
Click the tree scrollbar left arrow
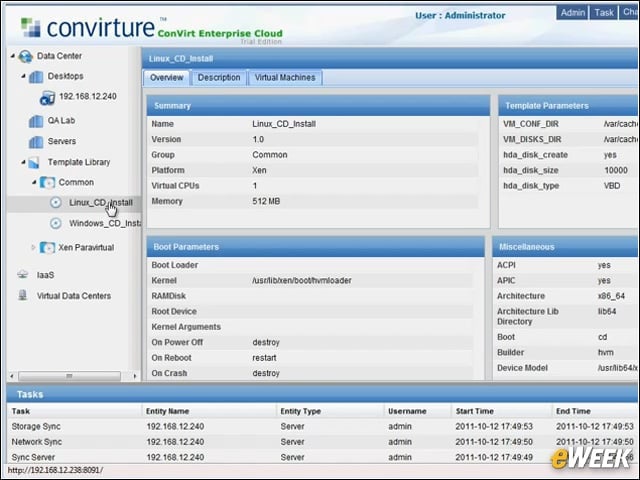12,376
